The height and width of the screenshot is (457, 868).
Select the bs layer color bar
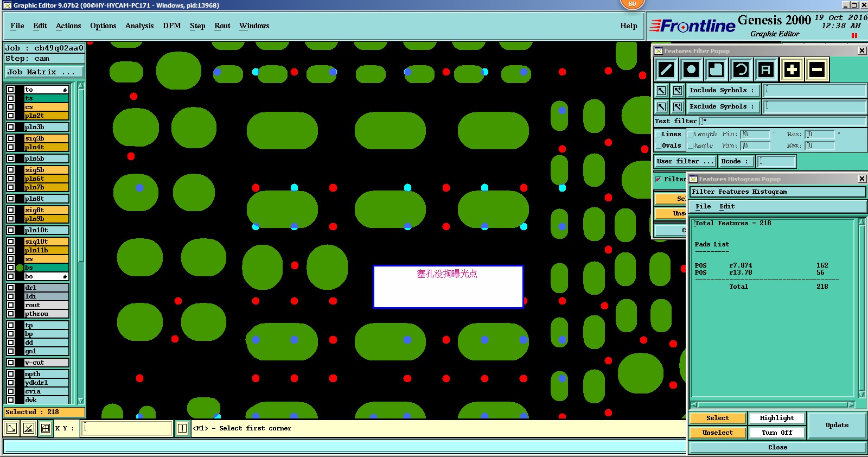[47, 268]
